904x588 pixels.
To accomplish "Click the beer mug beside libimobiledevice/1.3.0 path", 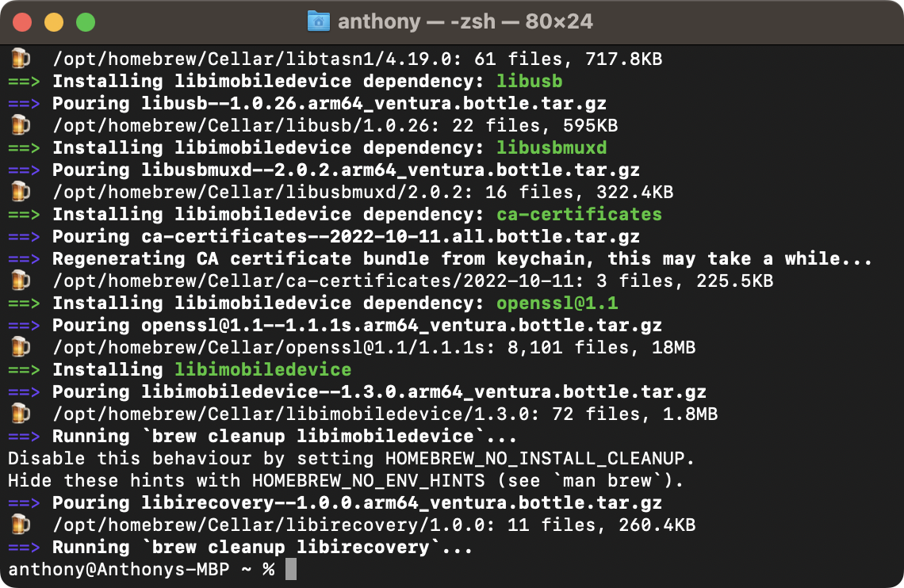I will [x=21, y=414].
